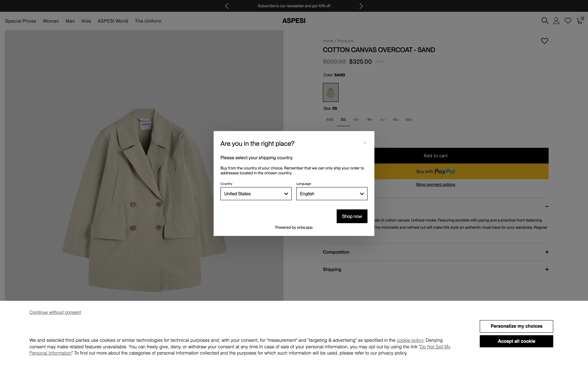
Task: Open wishlist heart in header
Action: point(568,21)
